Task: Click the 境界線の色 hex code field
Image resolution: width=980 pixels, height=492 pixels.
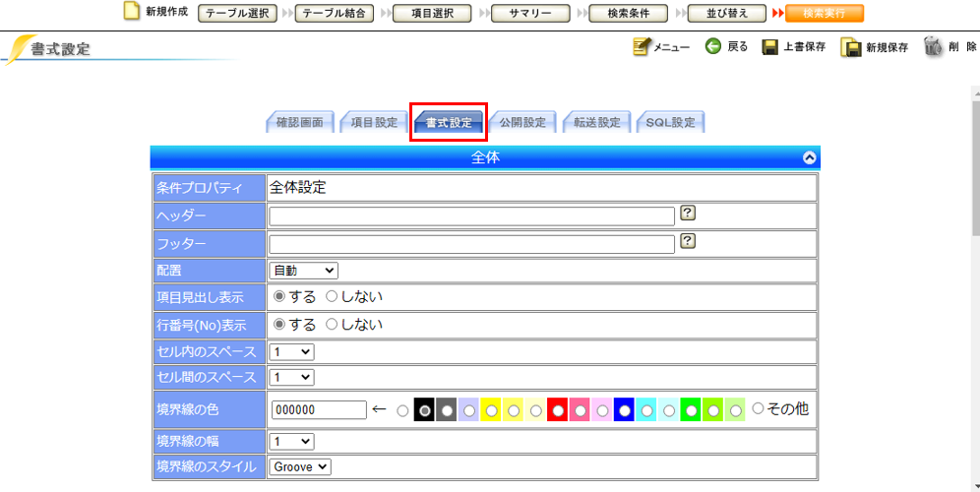Action: point(320,409)
